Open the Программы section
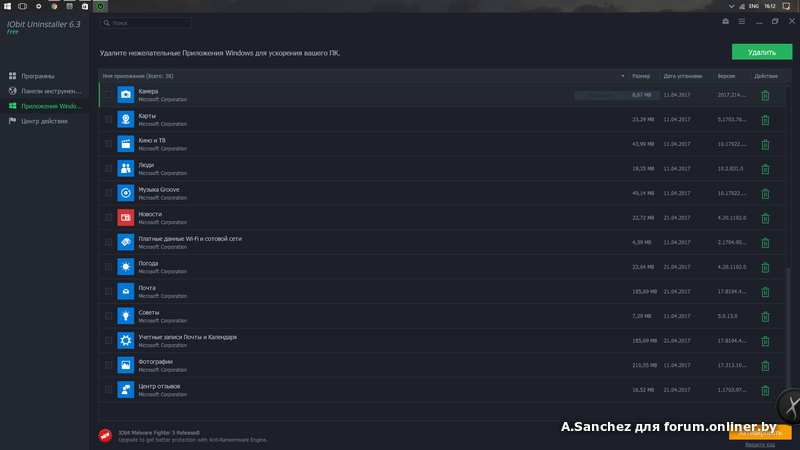 44,76
